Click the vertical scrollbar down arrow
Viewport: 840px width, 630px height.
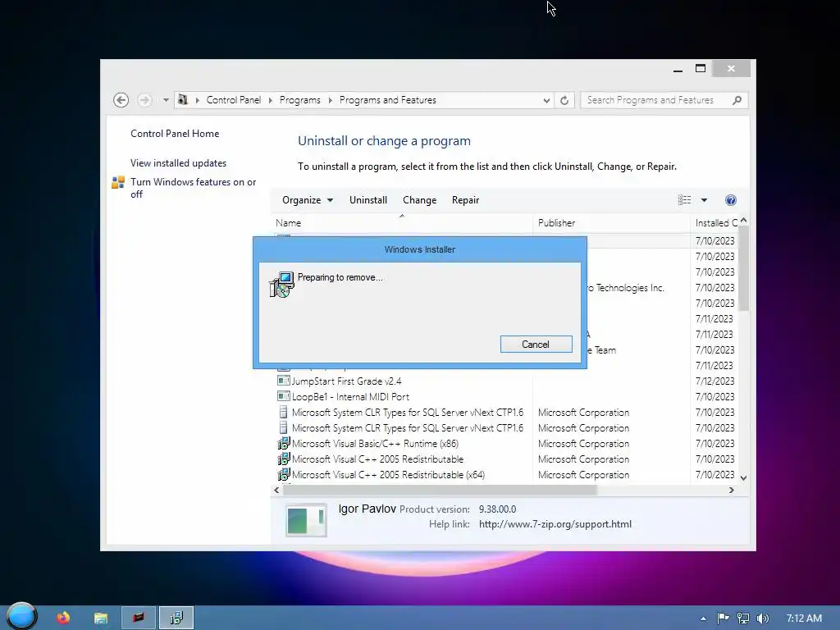click(x=743, y=478)
